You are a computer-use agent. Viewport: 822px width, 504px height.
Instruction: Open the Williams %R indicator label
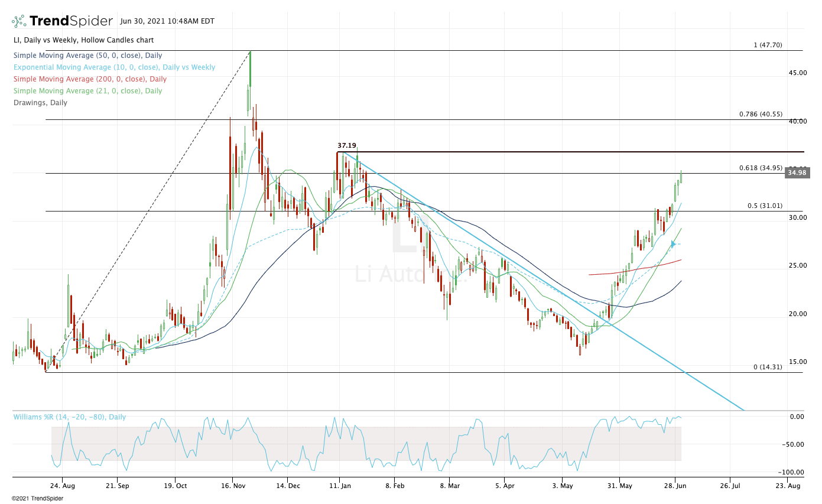[70, 417]
